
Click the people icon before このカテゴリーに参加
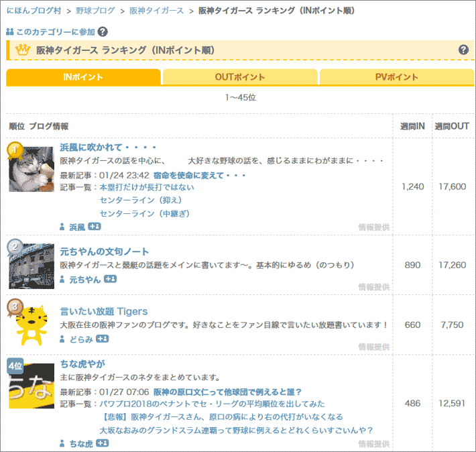9,32
